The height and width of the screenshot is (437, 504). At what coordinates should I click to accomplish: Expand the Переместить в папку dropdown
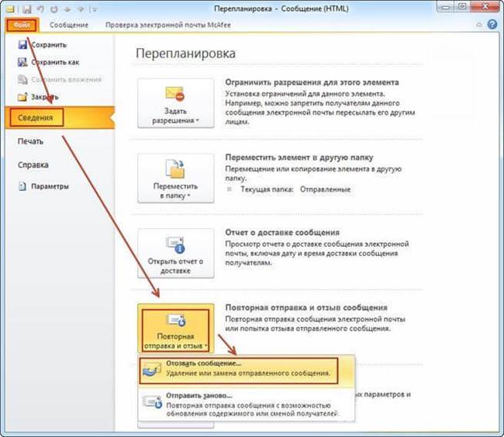(176, 178)
